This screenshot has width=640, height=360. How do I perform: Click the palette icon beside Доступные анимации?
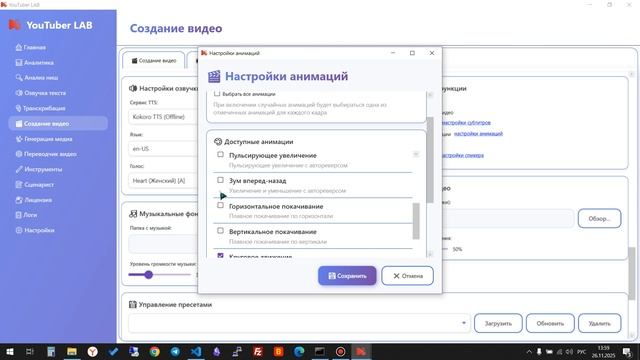[x=218, y=142]
